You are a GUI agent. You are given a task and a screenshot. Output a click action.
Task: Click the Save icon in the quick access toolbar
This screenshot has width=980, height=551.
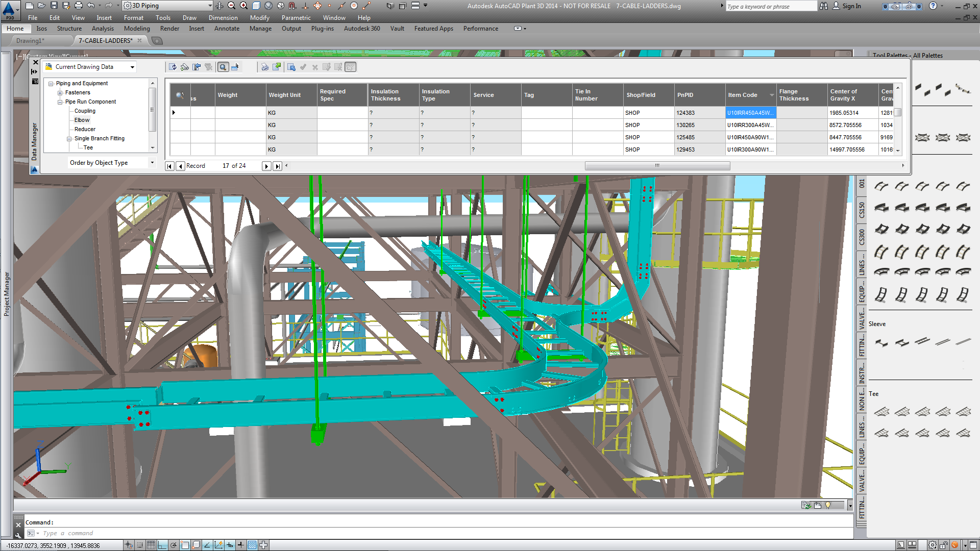pos(54,6)
